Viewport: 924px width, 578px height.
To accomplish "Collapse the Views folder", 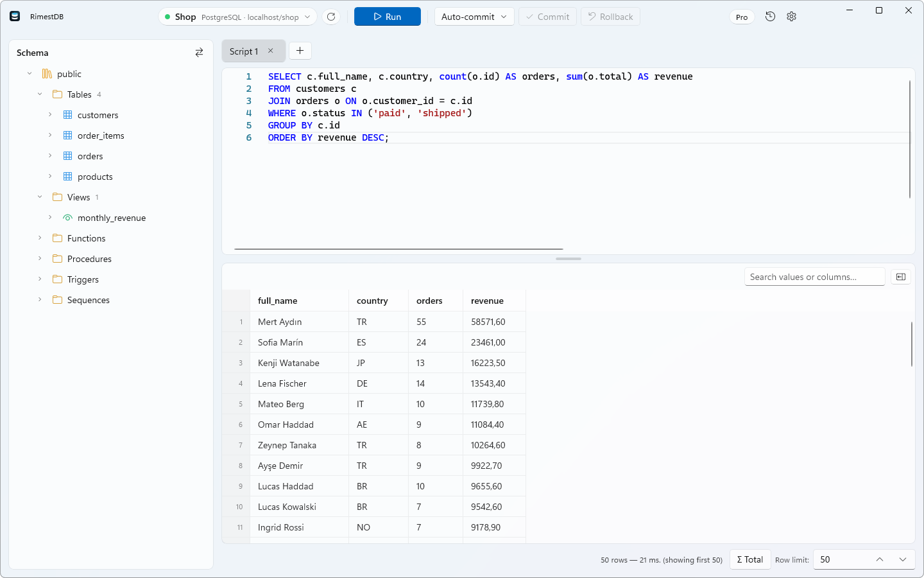I will click(x=40, y=197).
